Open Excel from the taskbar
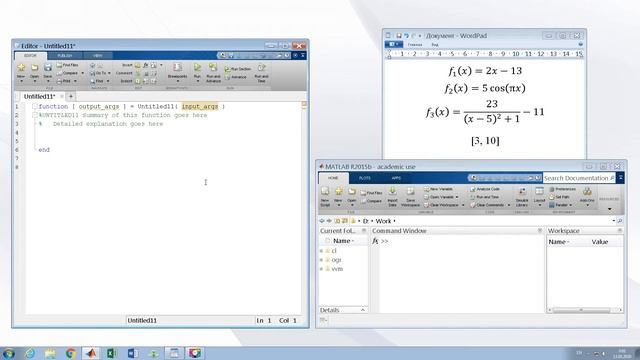 pyautogui.click(x=111, y=353)
